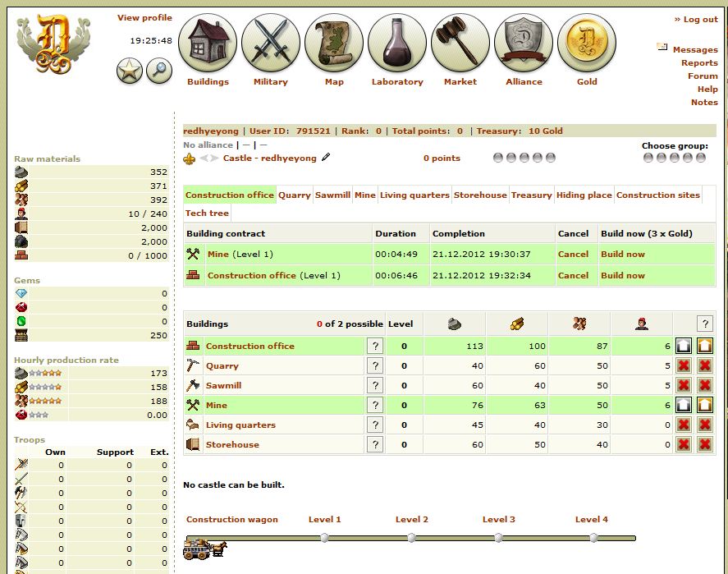Click the red X for Quarry row
728x574 pixels.
[x=684, y=365]
